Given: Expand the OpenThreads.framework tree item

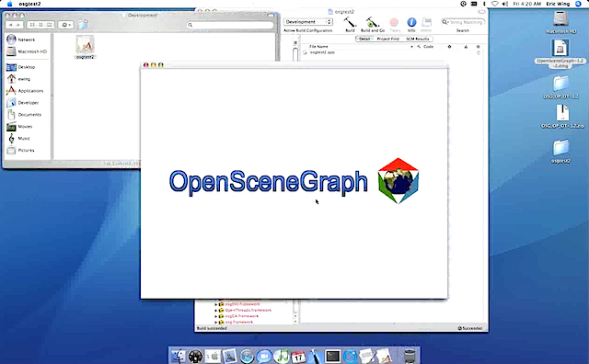Looking at the screenshot, I should (216, 311).
